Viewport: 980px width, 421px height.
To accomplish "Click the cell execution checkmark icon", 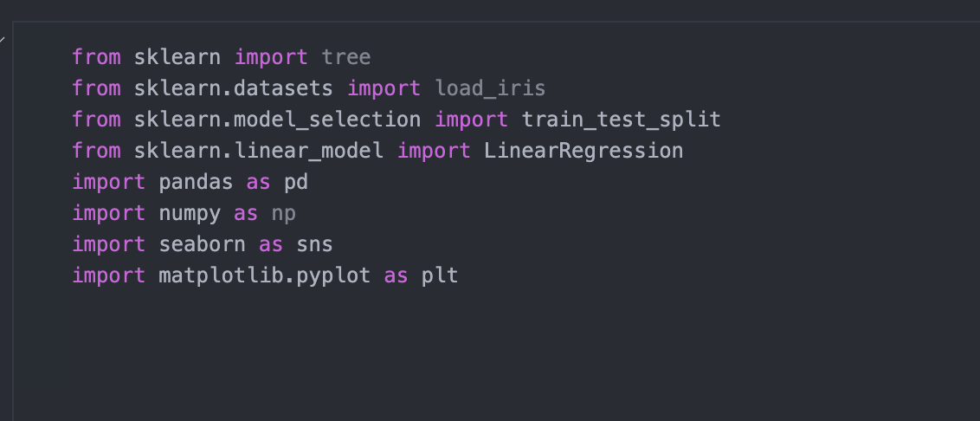I will (x=3, y=39).
